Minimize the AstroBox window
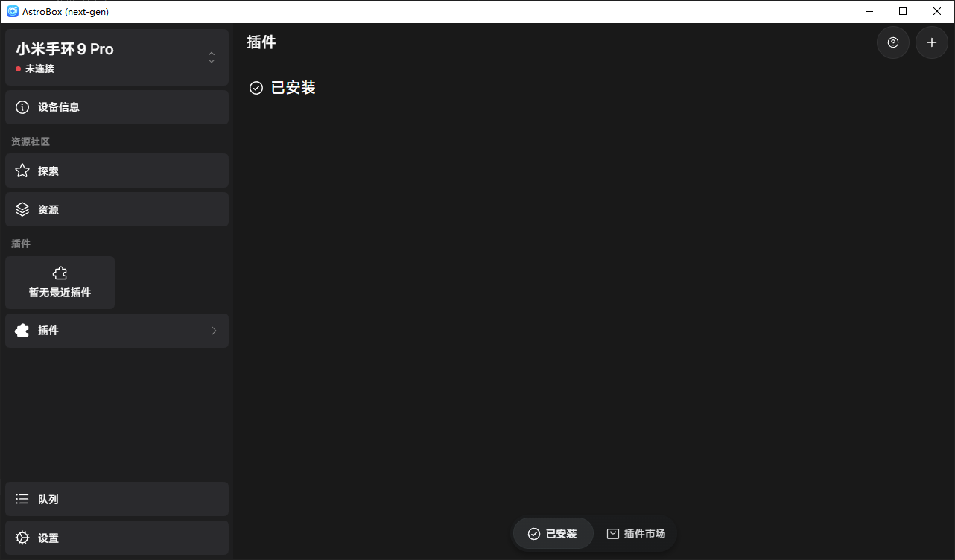 click(869, 11)
